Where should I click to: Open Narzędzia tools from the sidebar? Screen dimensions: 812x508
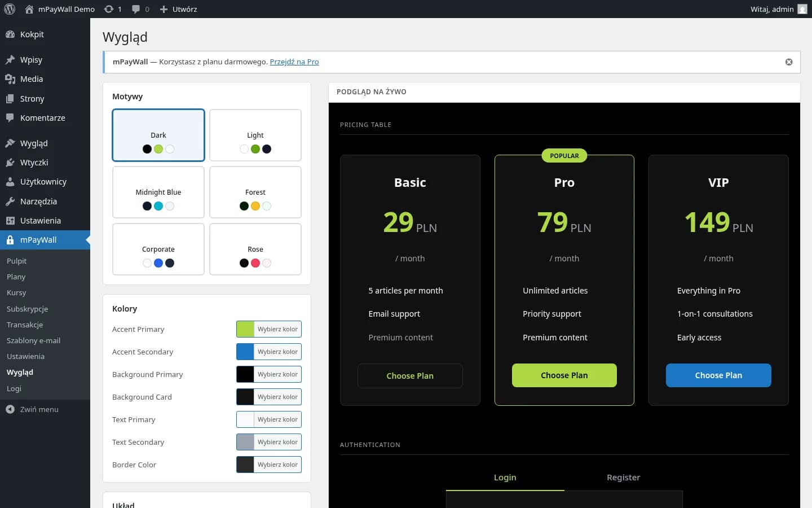pyautogui.click(x=38, y=202)
